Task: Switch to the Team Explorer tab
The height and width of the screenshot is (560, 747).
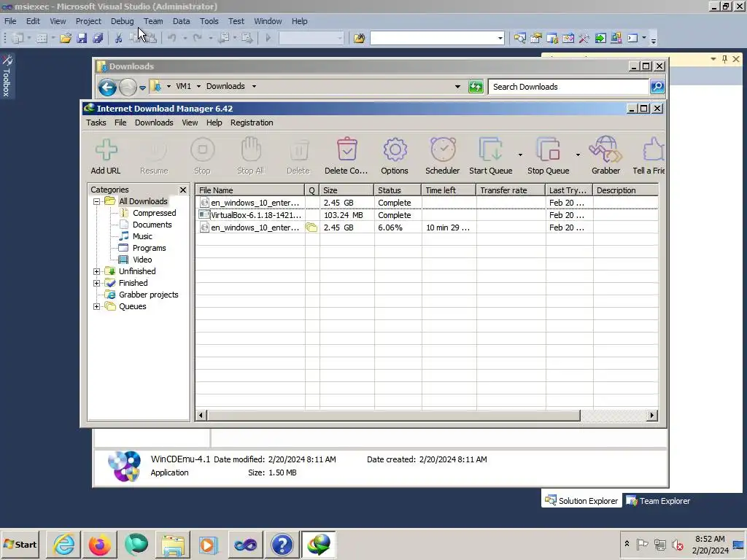Action: pyautogui.click(x=659, y=500)
